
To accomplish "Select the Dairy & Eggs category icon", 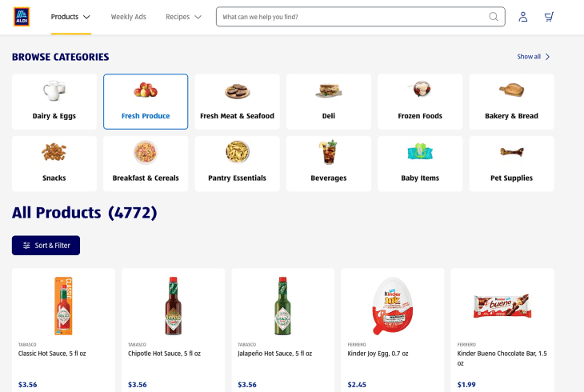I will [54, 90].
